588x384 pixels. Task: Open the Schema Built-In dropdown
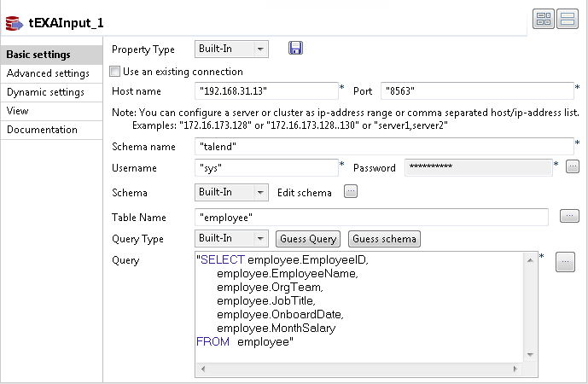[231, 193]
